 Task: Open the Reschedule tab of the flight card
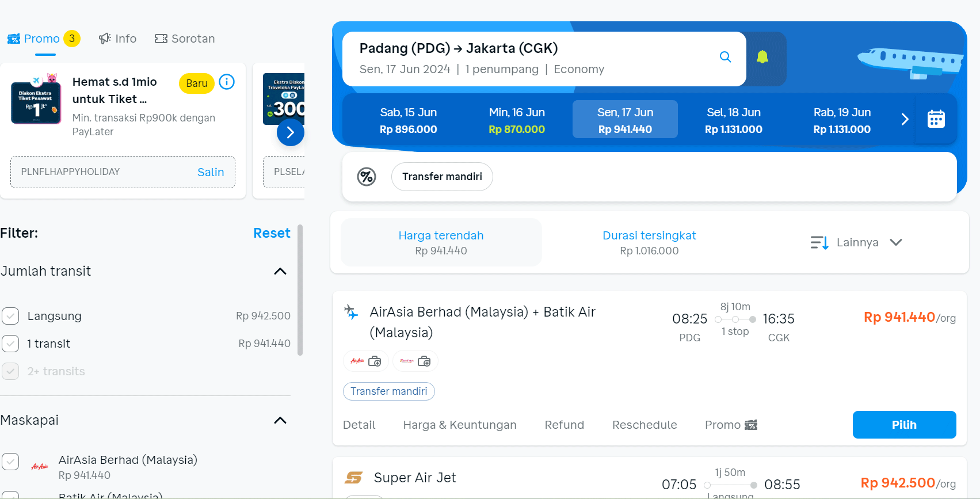tap(645, 425)
